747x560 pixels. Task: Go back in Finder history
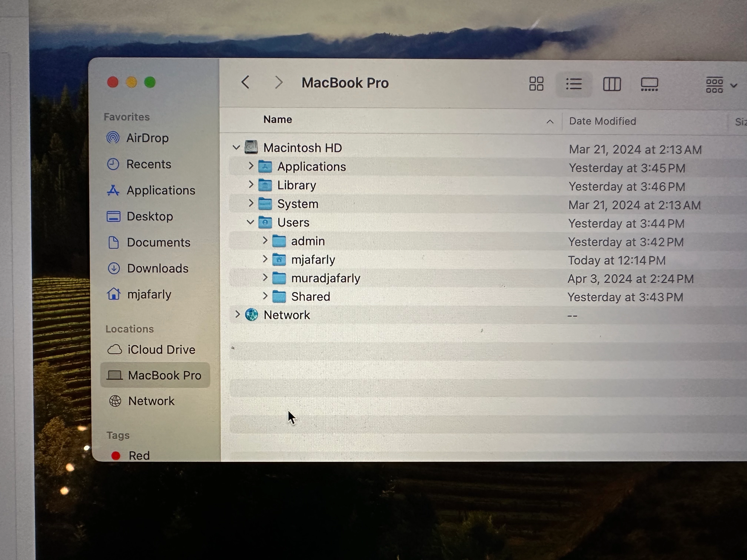[x=245, y=82]
